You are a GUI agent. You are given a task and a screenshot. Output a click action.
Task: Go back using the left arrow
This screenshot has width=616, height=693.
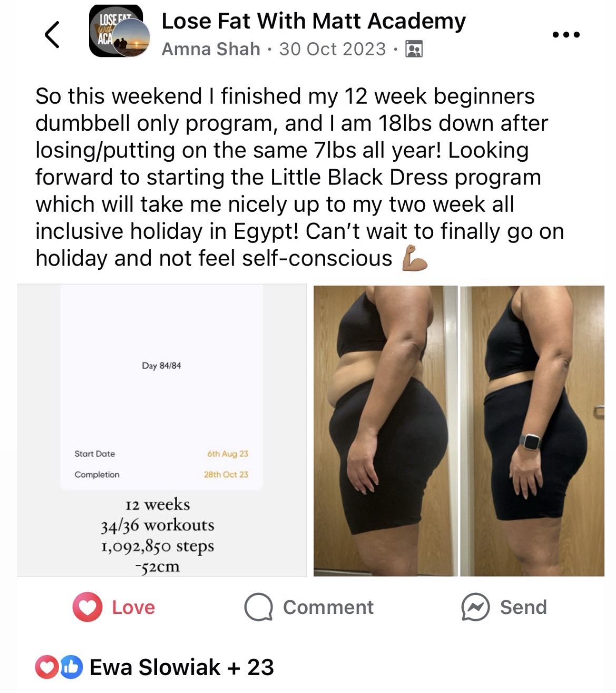[x=52, y=35]
